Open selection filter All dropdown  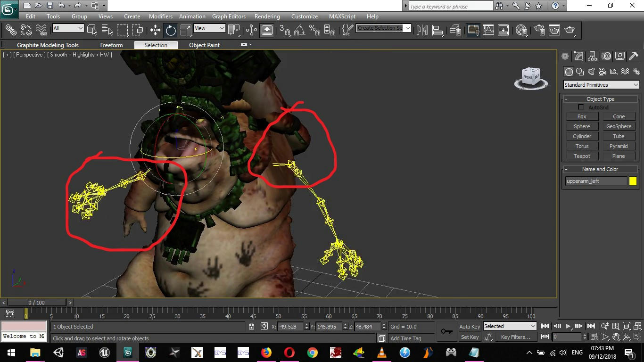coord(68,28)
